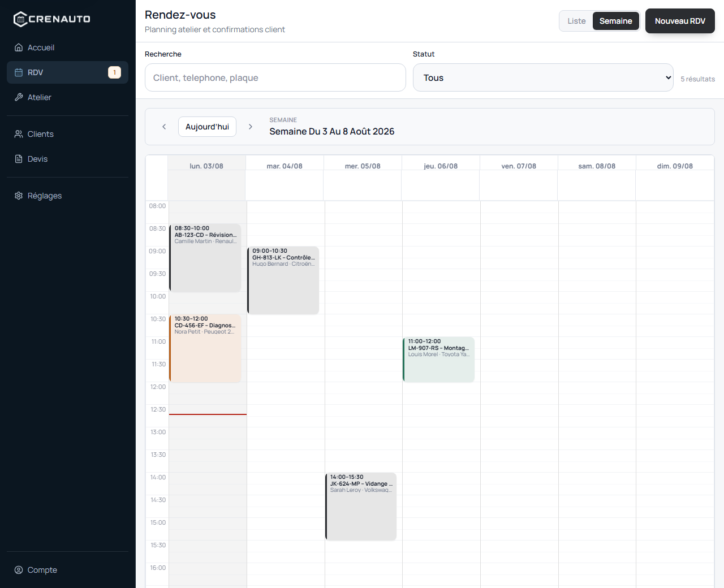Open the LM-907-RS Montage appointment
724x588 pixels.
tap(439, 360)
